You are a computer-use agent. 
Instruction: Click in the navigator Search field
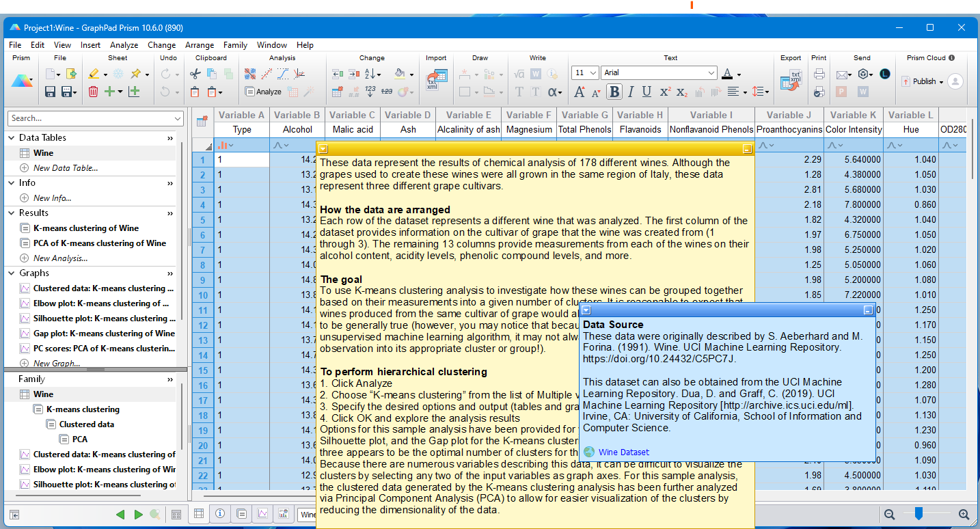click(x=96, y=118)
